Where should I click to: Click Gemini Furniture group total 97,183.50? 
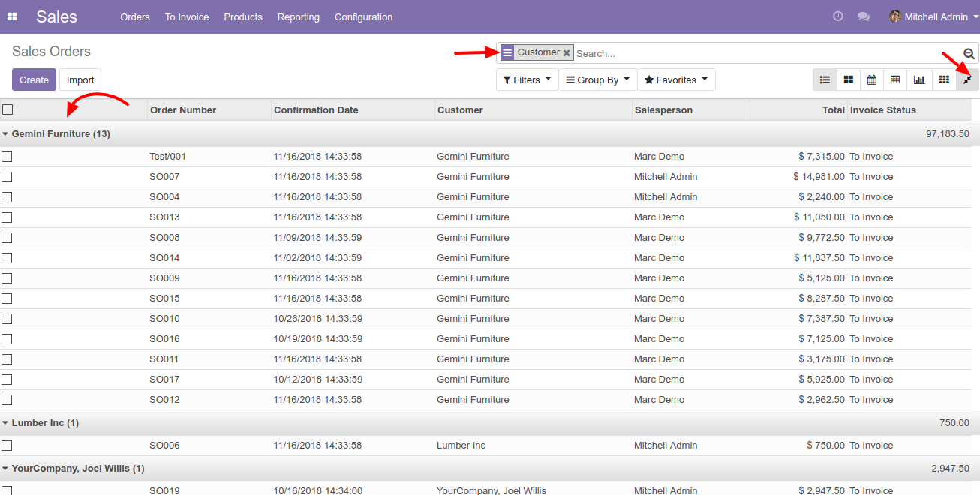(x=948, y=134)
